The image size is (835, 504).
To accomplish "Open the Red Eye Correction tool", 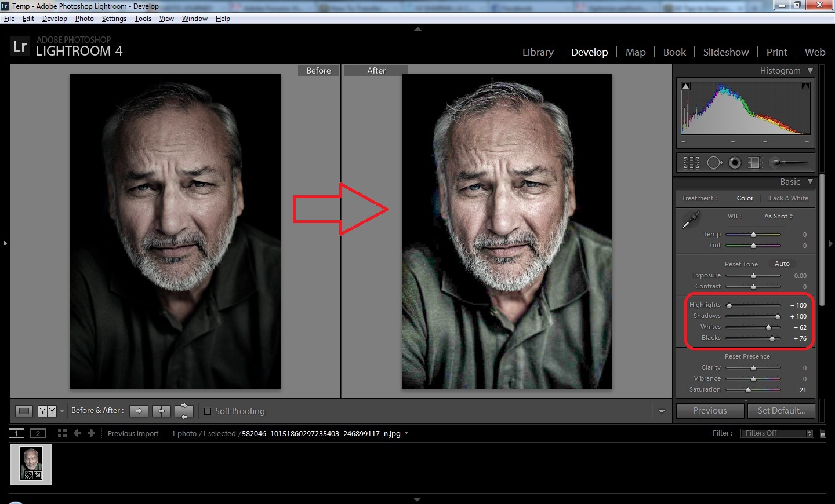I will pyautogui.click(x=735, y=163).
